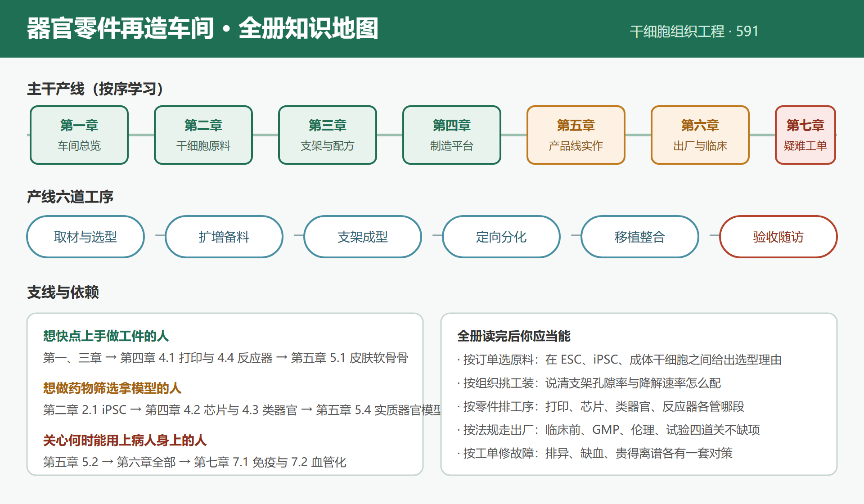Click the 第四章 制造平台 card
The width and height of the screenshot is (864, 504).
(x=452, y=135)
